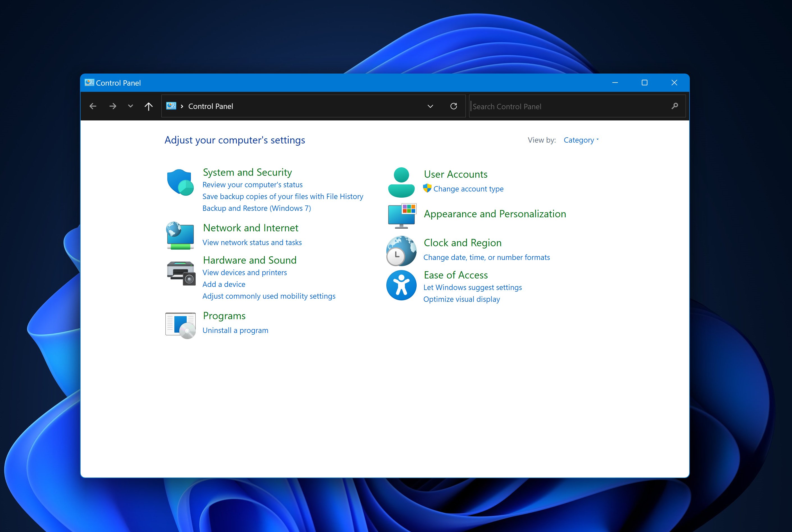Screen dimensions: 792x532
Task: Open Adjust commonly used mobility settings
Action: point(269,296)
